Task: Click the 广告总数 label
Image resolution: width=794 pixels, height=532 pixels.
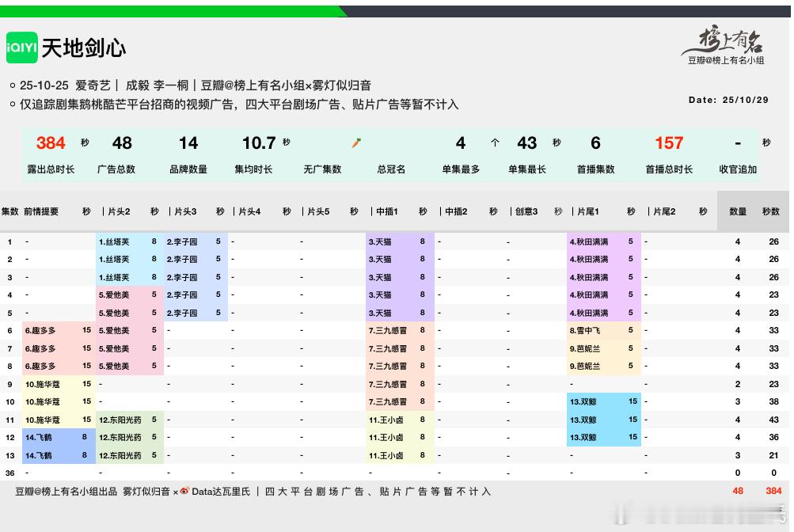Action: 116,169
